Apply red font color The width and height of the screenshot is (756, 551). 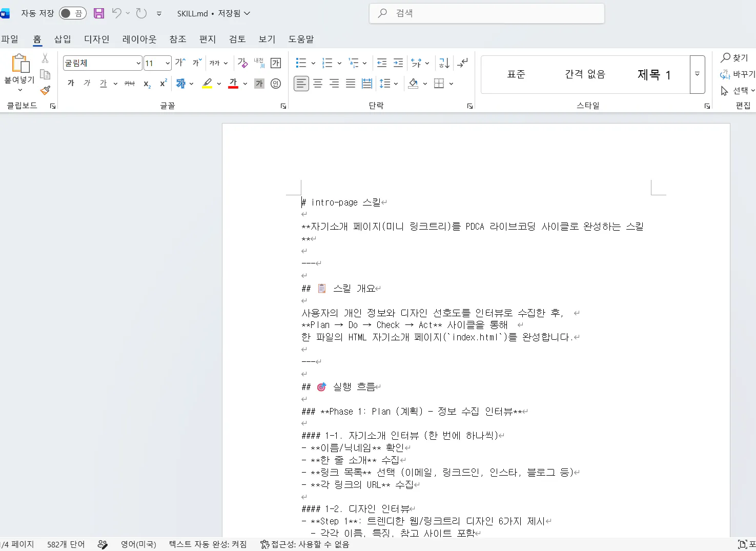point(233,84)
